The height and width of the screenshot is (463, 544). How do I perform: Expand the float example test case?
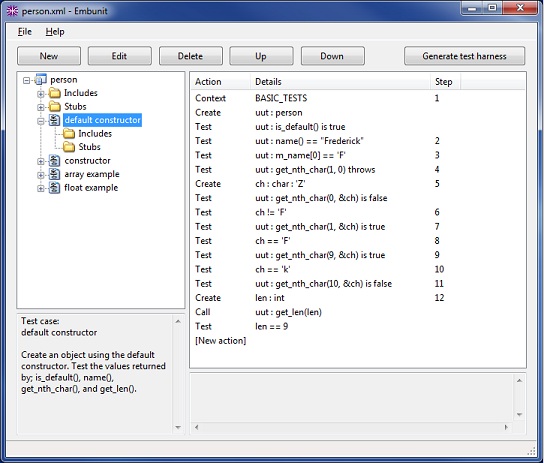pos(41,188)
